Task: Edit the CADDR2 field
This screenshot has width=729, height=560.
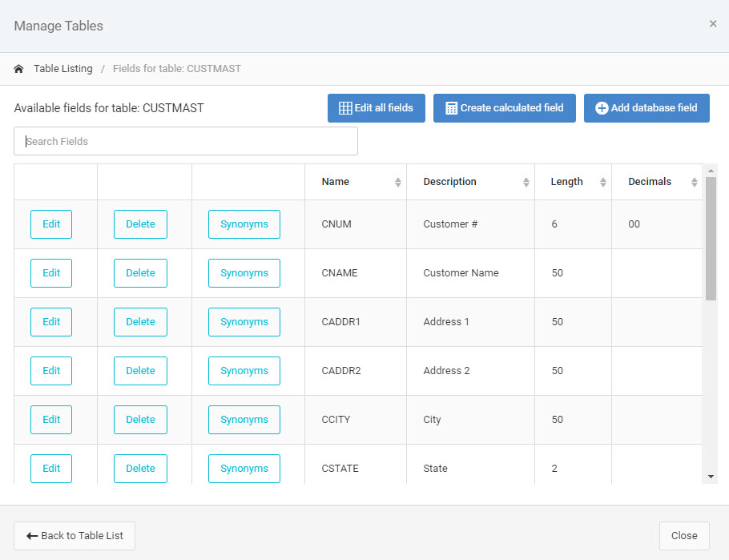Action: pyautogui.click(x=51, y=371)
